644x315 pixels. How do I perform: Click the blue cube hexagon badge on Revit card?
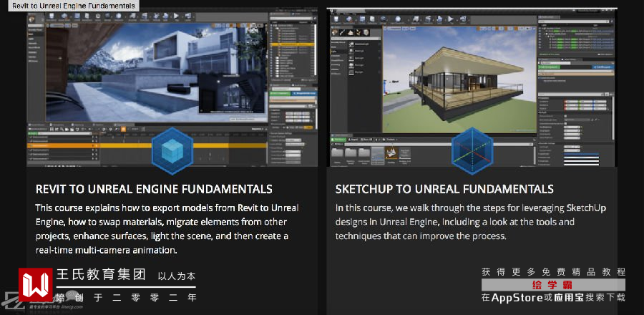(172, 151)
